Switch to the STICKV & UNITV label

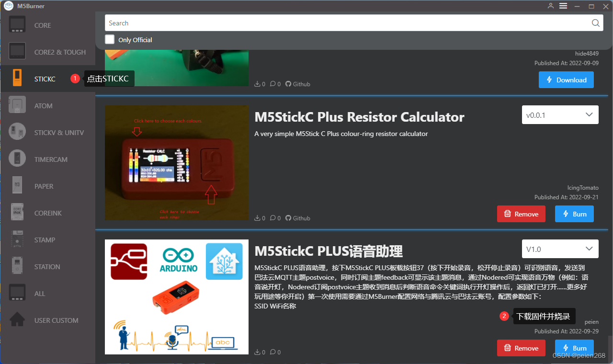(x=59, y=133)
